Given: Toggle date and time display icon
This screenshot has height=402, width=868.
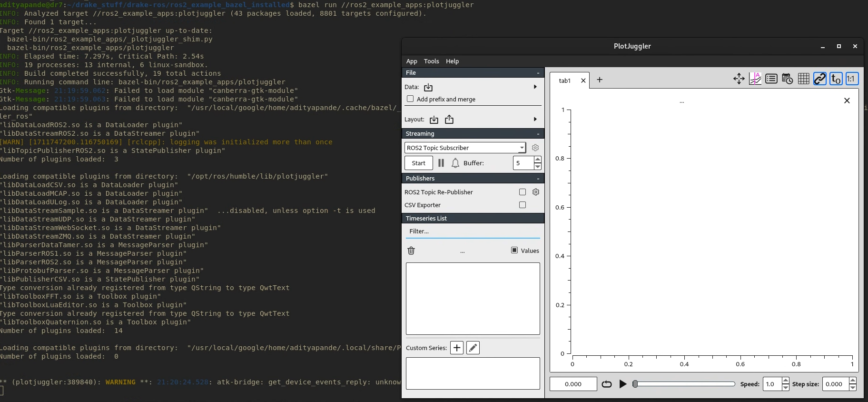Looking at the screenshot, I should pyautogui.click(x=788, y=79).
